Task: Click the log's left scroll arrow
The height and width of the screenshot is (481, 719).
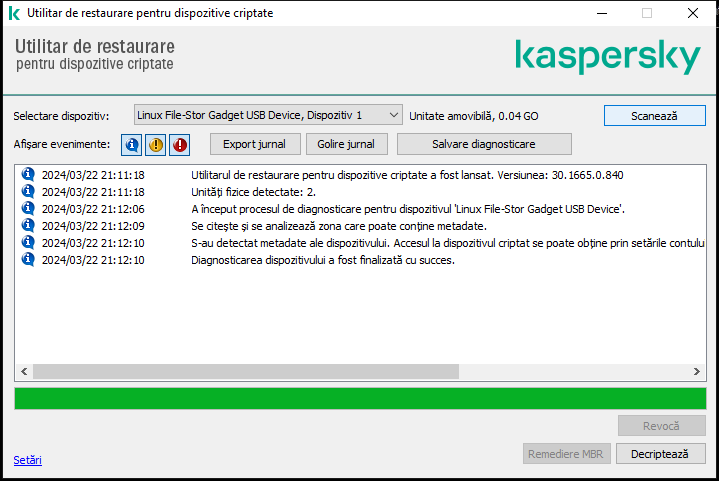Action: click(24, 371)
